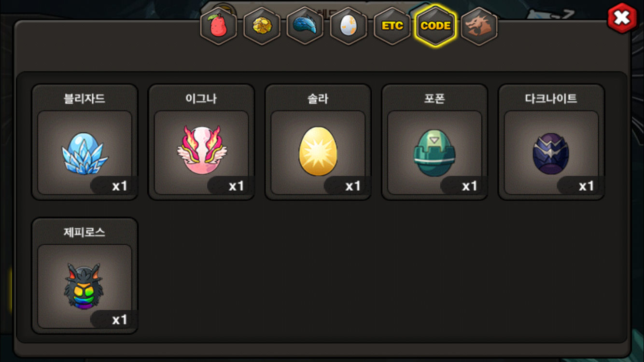The image size is (644, 362).
Task: Switch to the gold nugget tab
Action: (x=262, y=26)
